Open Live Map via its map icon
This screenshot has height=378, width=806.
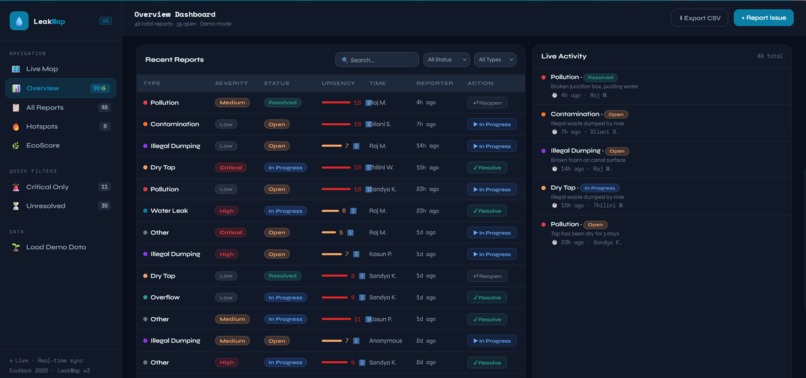[16, 69]
